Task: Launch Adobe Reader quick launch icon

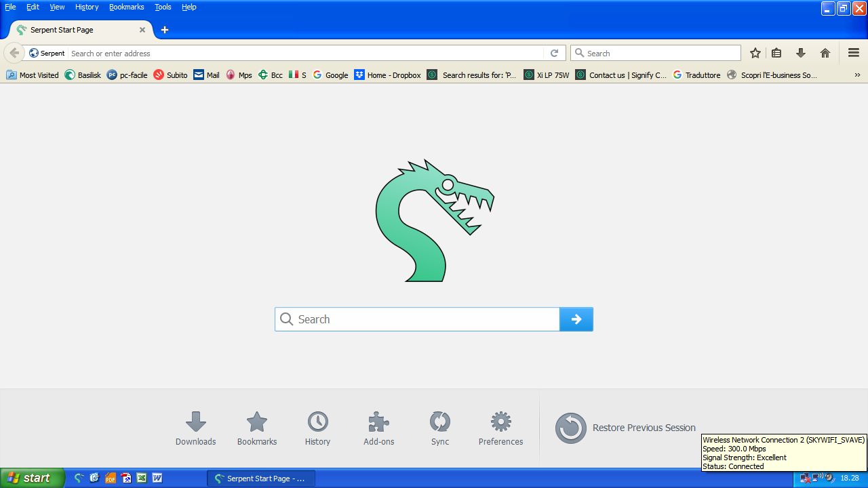Action: pos(126,478)
